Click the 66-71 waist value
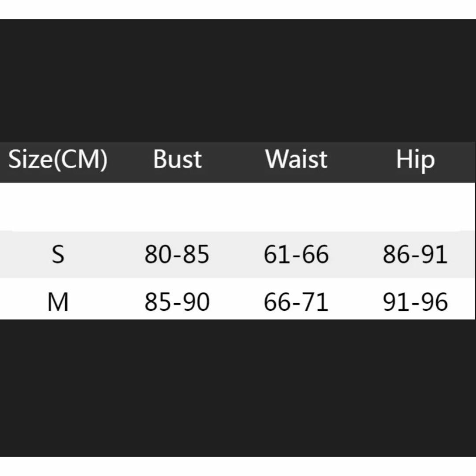 point(296,302)
